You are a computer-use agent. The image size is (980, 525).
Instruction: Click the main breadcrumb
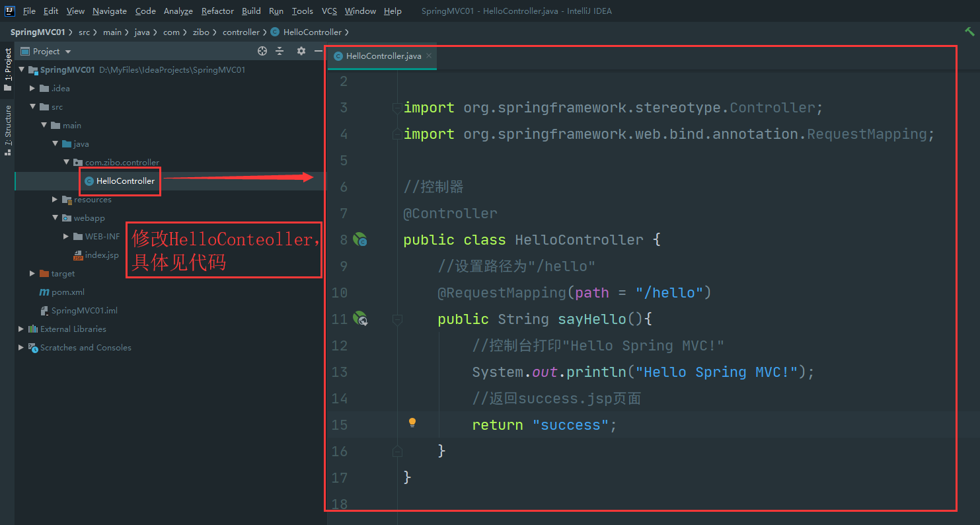click(112, 32)
